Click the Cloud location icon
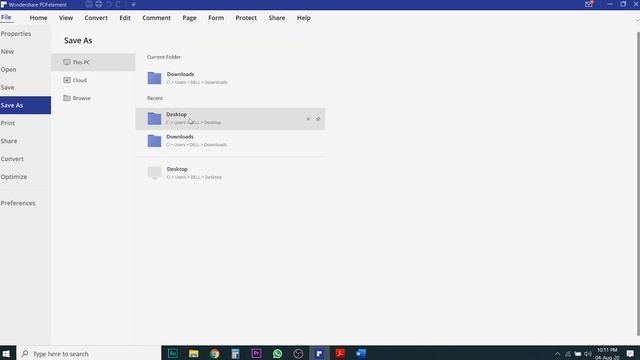640x360 pixels. coord(67,80)
